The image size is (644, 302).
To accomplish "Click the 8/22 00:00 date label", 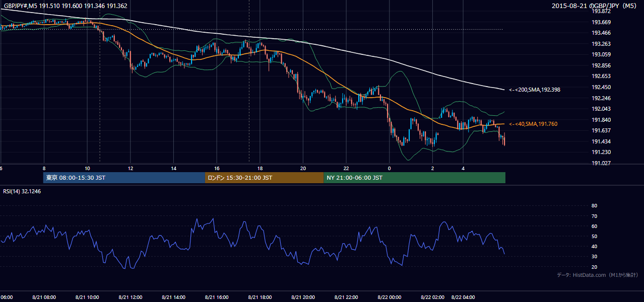I will pyautogui.click(x=390, y=297).
